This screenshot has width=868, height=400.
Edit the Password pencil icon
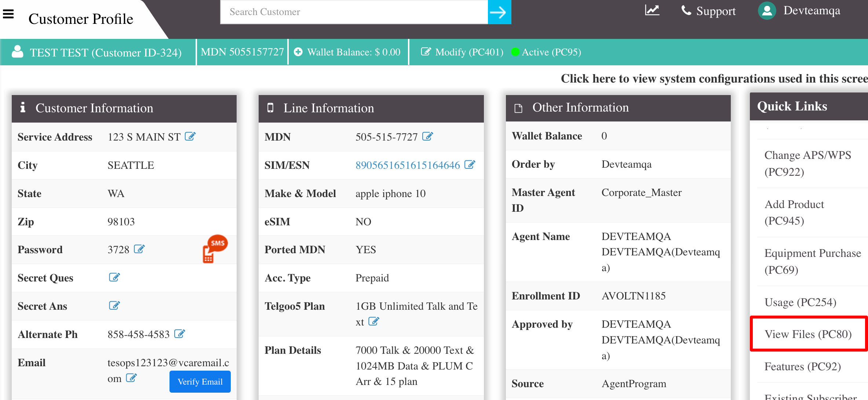click(x=139, y=249)
